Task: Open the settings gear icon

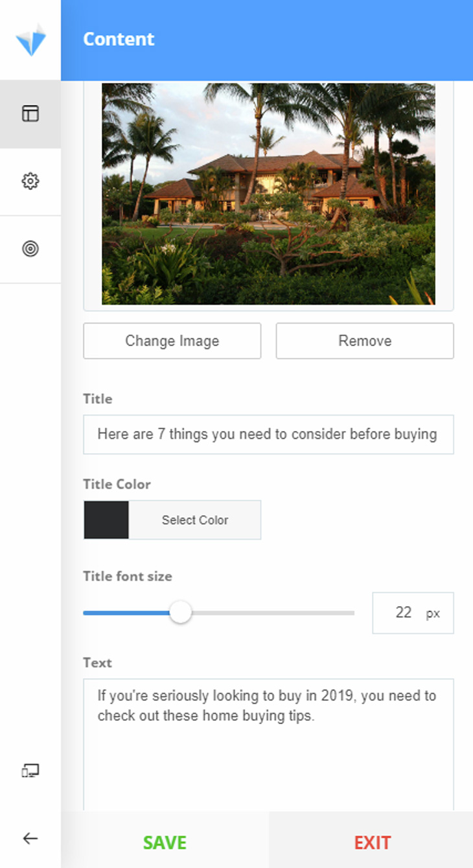Action: coord(30,181)
